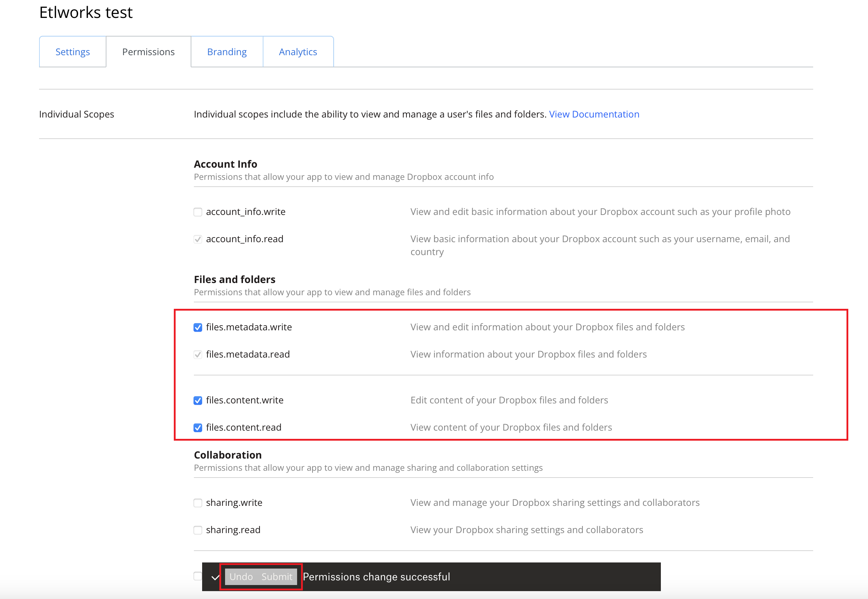
Task: Click the Submit button
Action: point(277,576)
